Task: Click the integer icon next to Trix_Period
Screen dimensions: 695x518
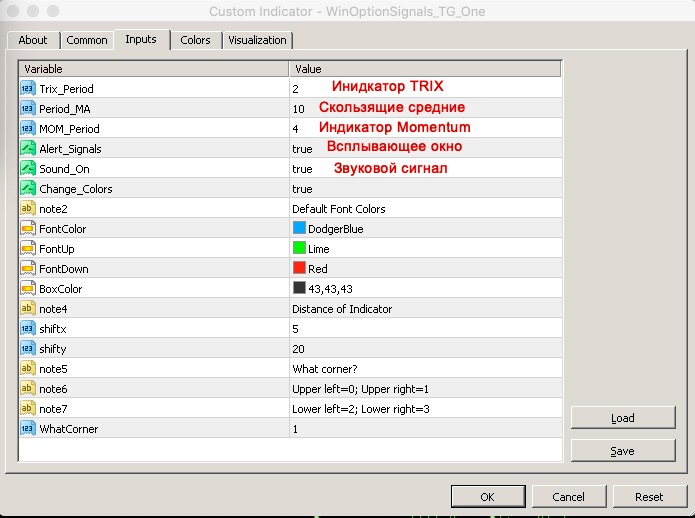Action: [x=27, y=88]
